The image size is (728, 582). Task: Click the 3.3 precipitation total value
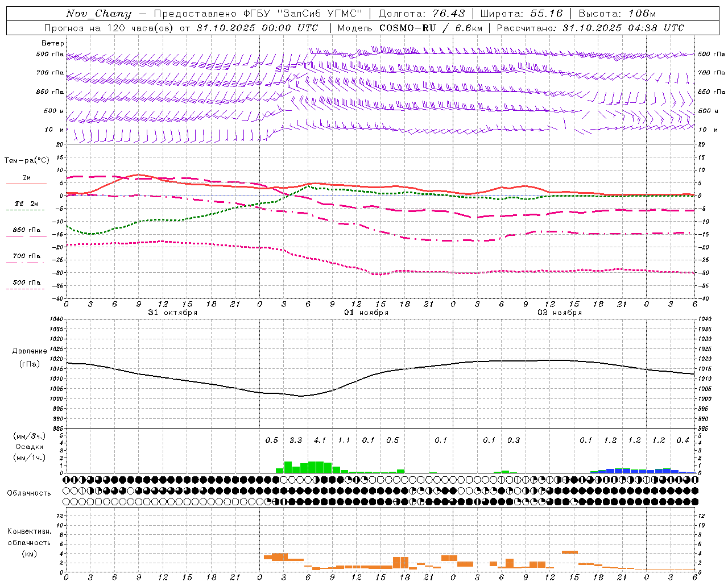click(x=296, y=440)
